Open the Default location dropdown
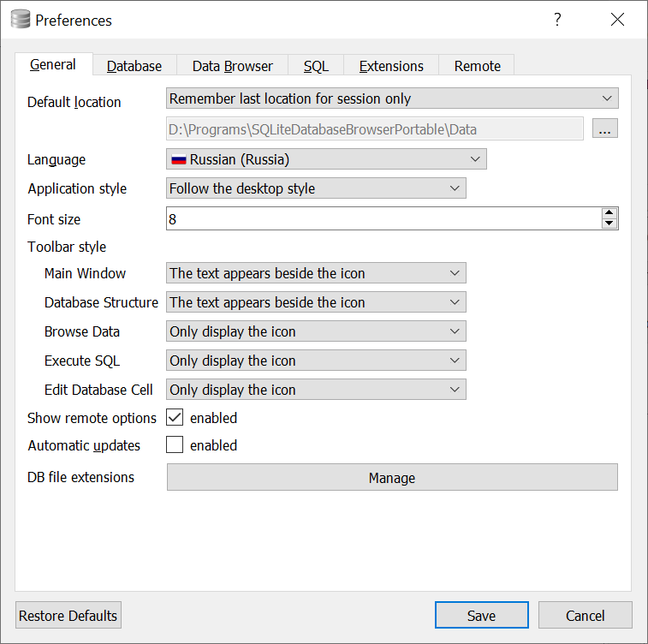Screen dimensions: 648x644 pyautogui.click(x=392, y=98)
